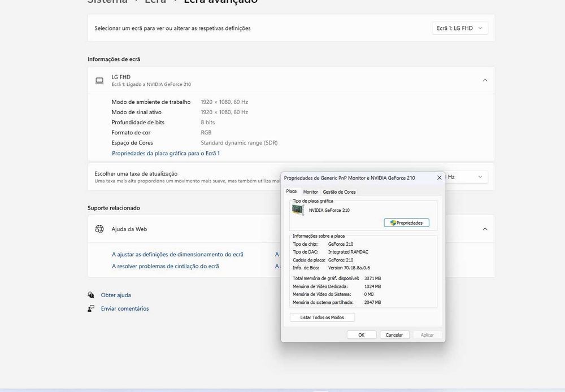Click the 1024 MB dedicated video memory value

[x=372, y=286]
